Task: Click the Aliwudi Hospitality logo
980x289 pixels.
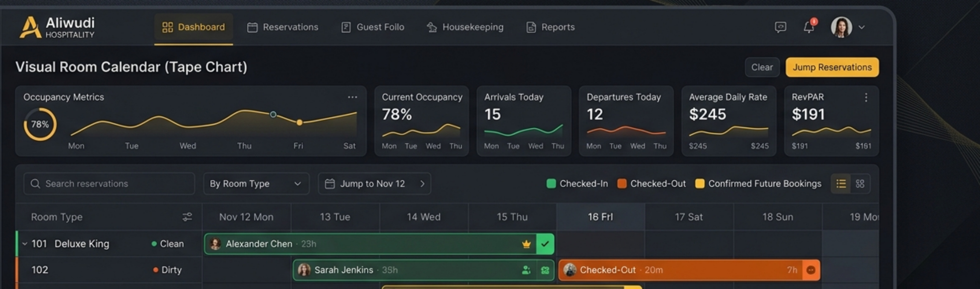Action: 57,27
